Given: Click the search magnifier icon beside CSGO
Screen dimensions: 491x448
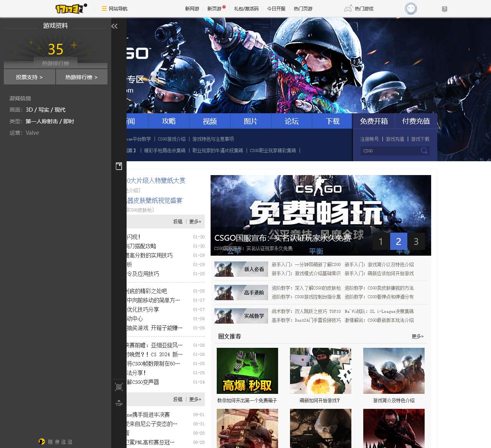Looking at the screenshot, I should point(424,150).
